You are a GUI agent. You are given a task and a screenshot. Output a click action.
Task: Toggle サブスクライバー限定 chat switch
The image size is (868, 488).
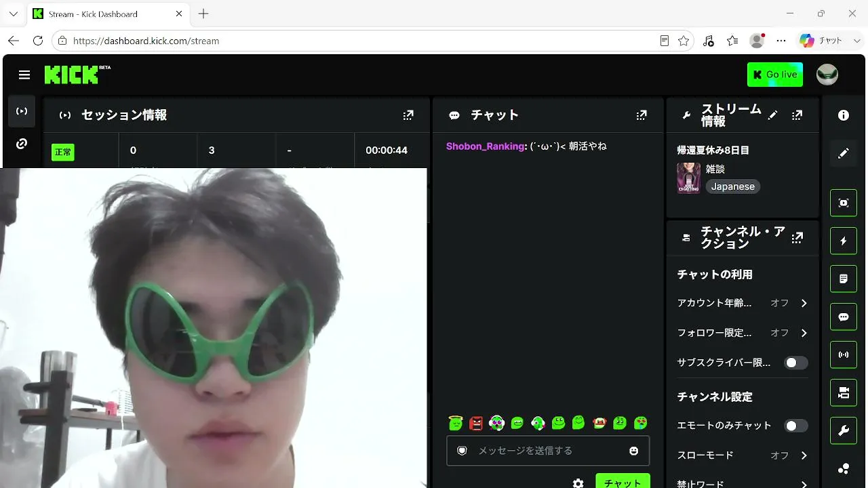[x=796, y=363]
